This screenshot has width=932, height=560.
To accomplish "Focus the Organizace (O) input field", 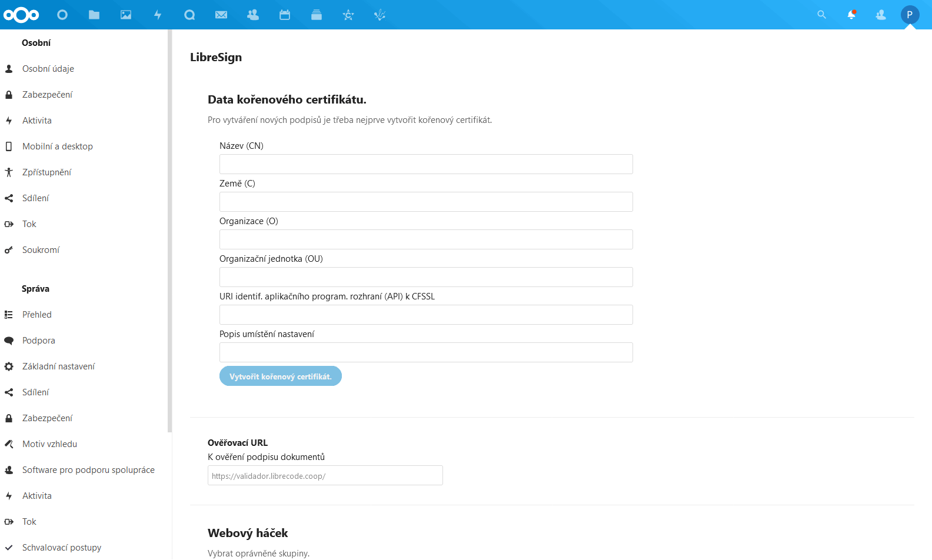I will click(426, 239).
